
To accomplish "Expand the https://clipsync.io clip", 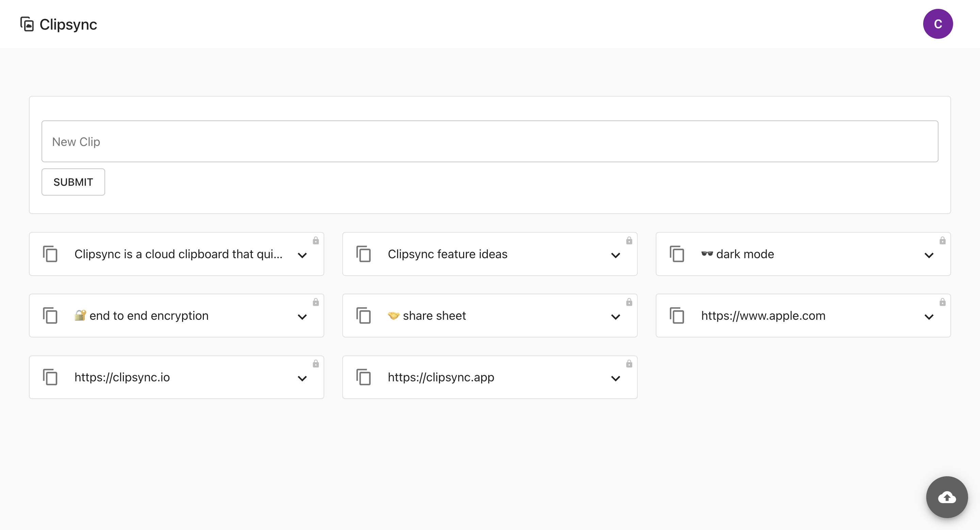I will 302,378.
